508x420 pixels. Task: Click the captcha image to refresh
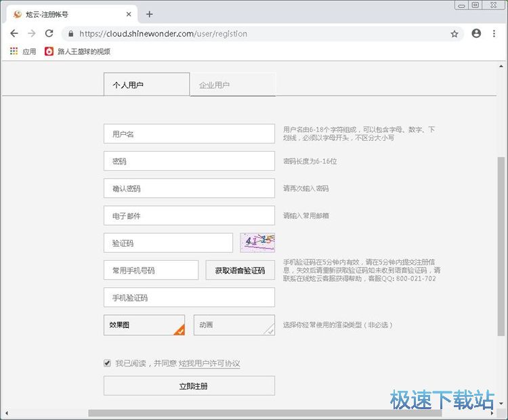click(x=257, y=242)
